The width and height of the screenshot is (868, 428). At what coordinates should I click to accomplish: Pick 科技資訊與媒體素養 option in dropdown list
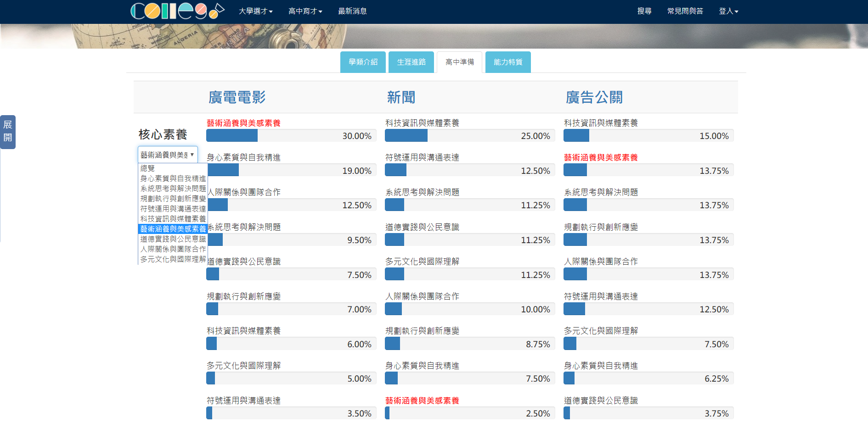click(x=173, y=219)
